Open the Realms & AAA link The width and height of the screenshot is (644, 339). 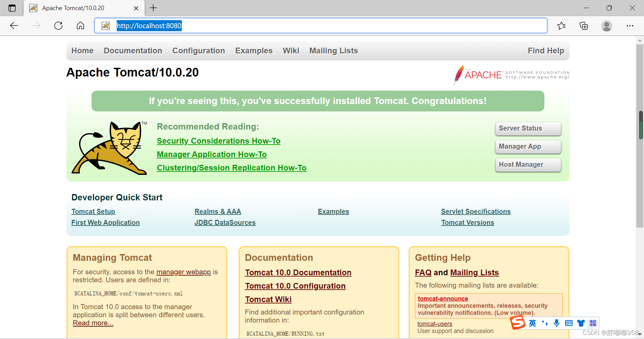click(x=218, y=211)
